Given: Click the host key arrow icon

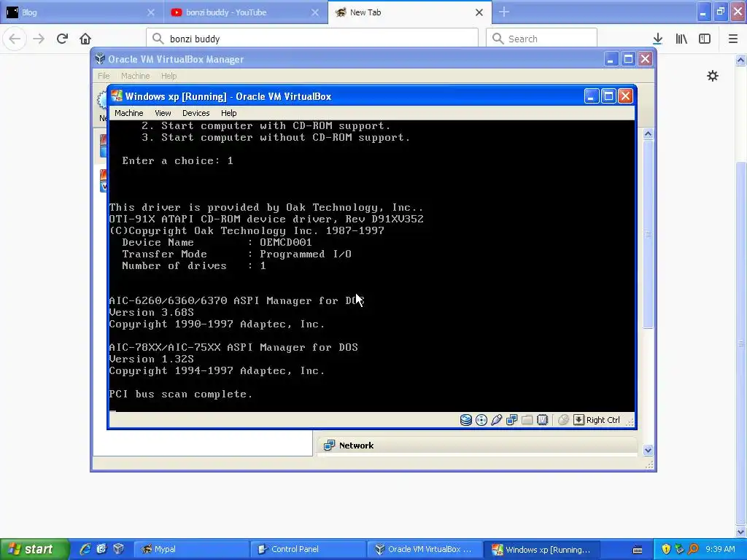Looking at the screenshot, I should point(578,419).
